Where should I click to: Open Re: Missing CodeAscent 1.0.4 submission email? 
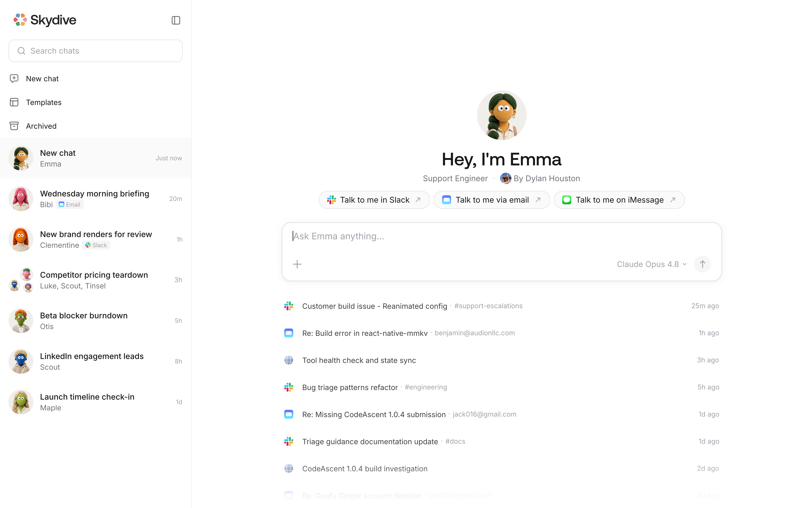[x=502, y=414]
